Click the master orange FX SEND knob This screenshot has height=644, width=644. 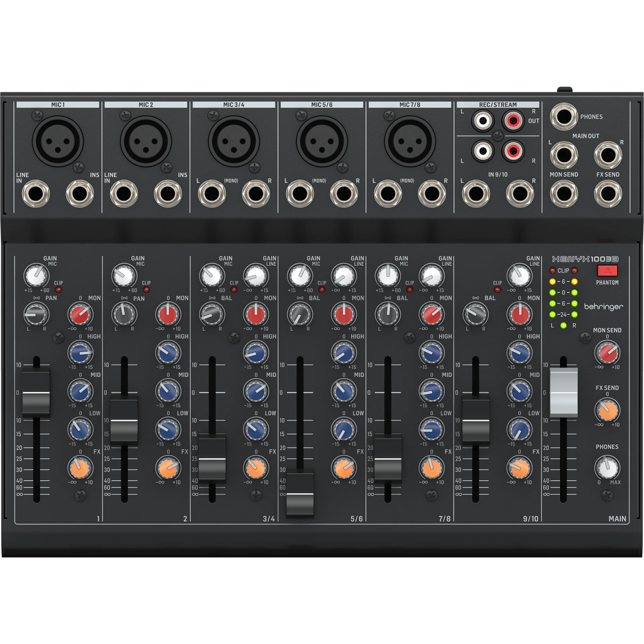point(607,411)
